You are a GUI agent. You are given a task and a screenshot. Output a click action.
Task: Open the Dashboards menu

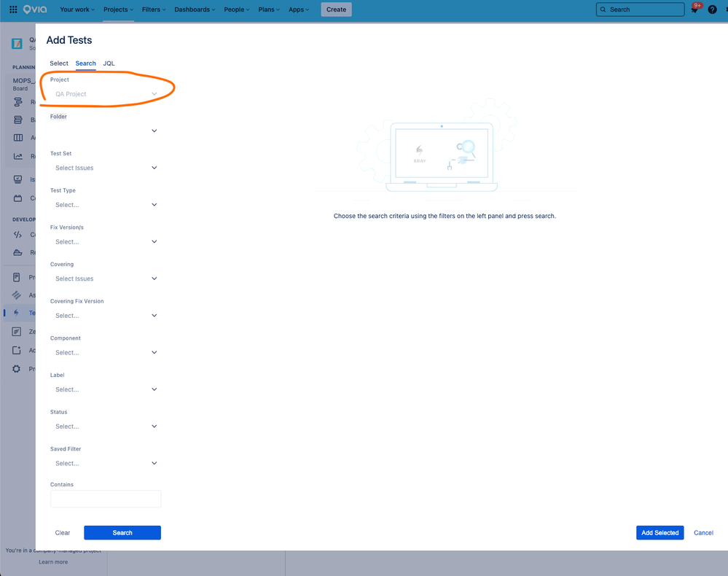(195, 9)
